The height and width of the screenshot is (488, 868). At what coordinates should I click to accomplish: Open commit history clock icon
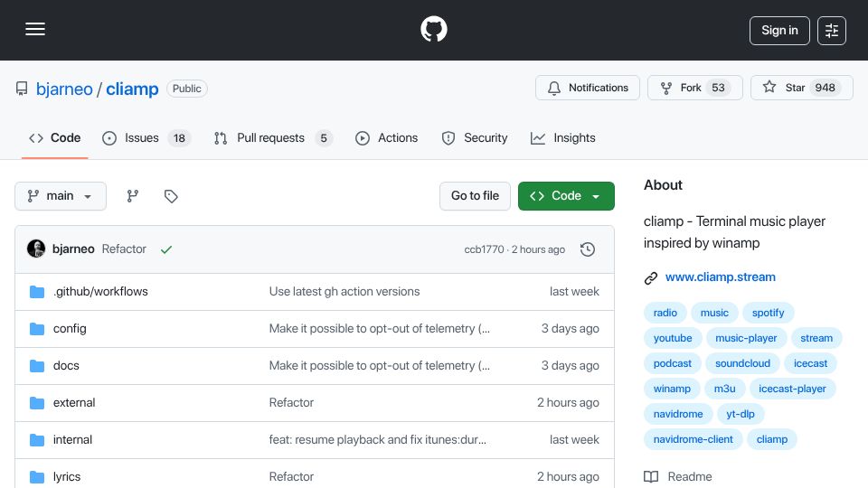(x=588, y=249)
